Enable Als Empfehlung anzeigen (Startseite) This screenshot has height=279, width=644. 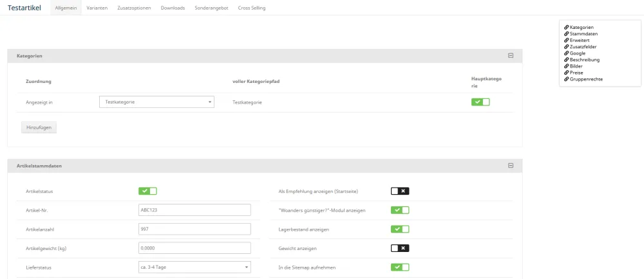[x=400, y=191]
